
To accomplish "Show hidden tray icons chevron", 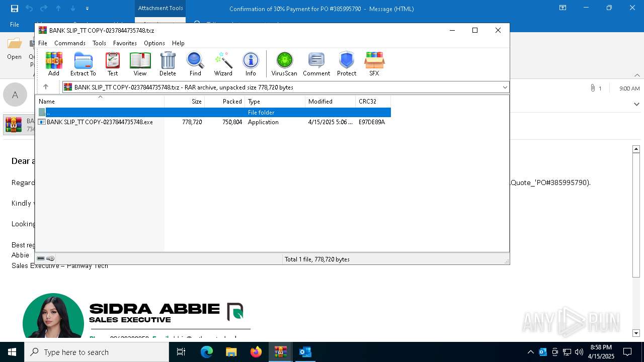I will click(530, 352).
